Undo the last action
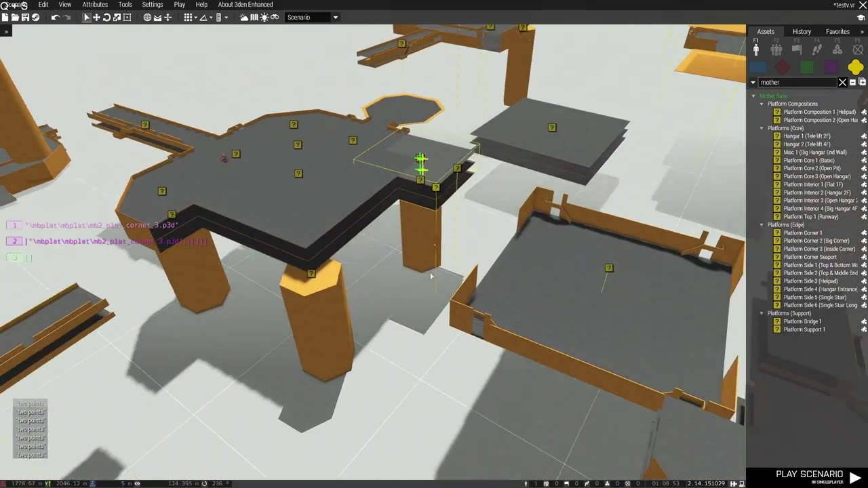This screenshot has width=868, height=488. 55,18
